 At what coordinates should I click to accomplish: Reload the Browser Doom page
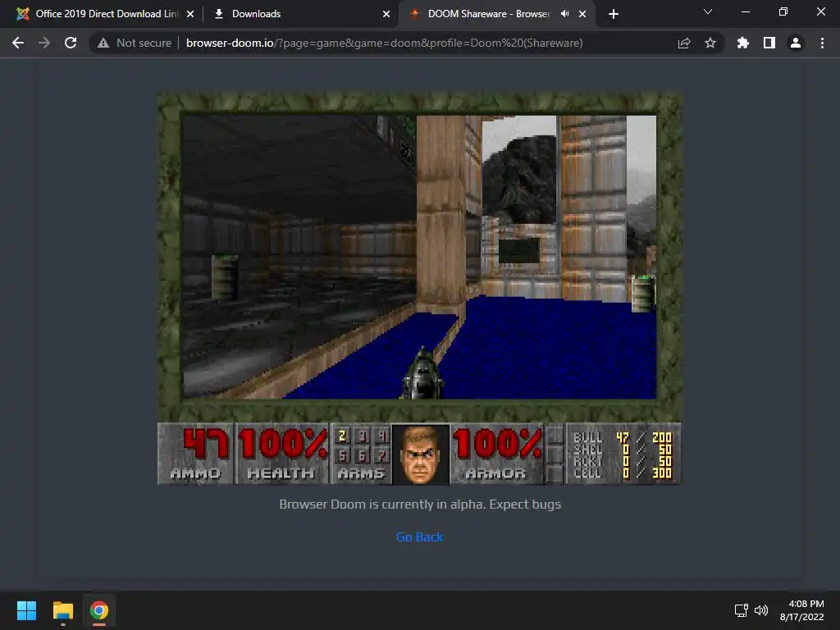pyautogui.click(x=71, y=43)
